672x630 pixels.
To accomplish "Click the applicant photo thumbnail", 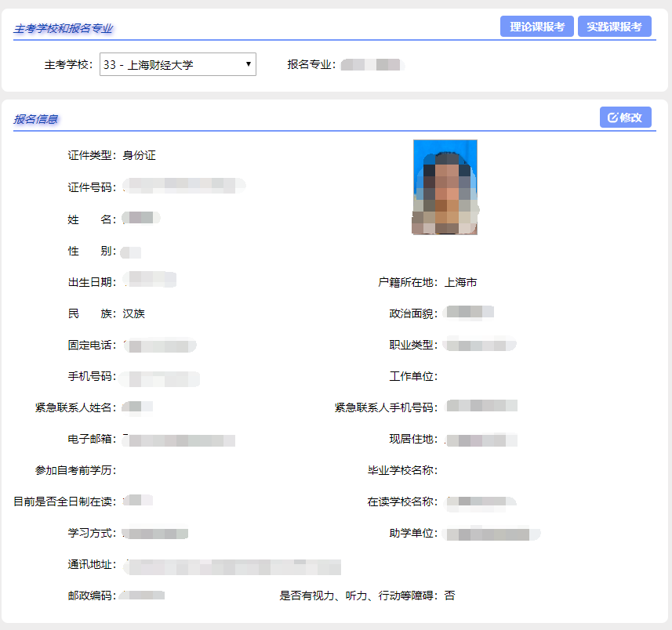I will pyautogui.click(x=445, y=187).
